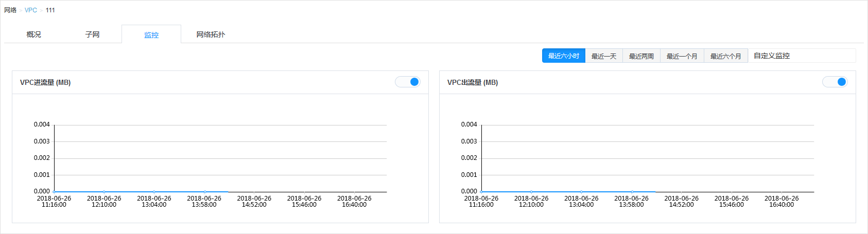Screen dimensions: 868x234
Task: Click the 0.004 y-axis label in inbound chart
Action: coord(42,124)
